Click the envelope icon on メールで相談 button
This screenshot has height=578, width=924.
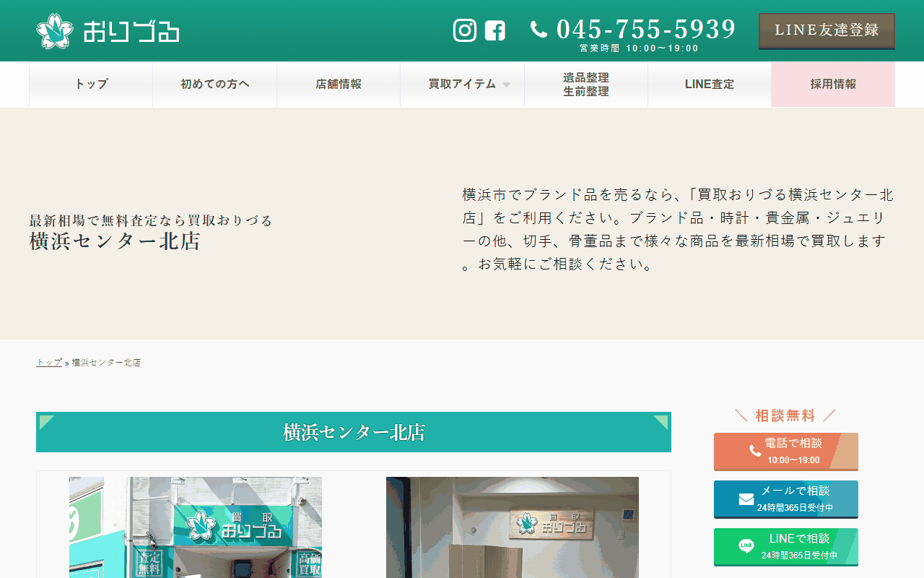pos(746,499)
